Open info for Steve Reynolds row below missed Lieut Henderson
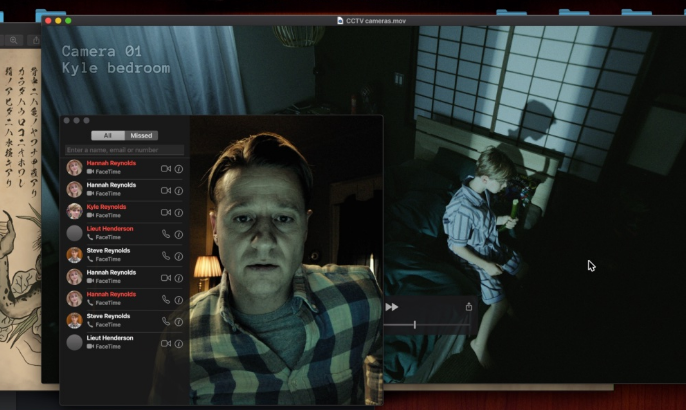This screenshot has height=410, width=686. click(179, 256)
